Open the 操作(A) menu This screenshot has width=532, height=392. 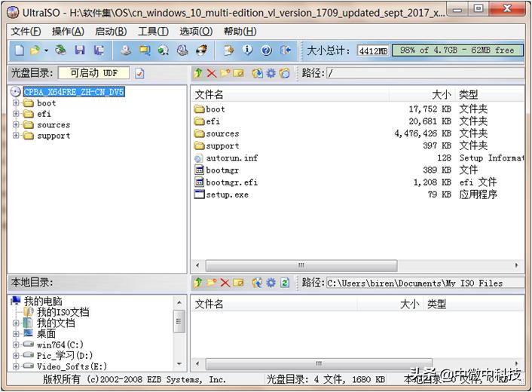pos(68,32)
